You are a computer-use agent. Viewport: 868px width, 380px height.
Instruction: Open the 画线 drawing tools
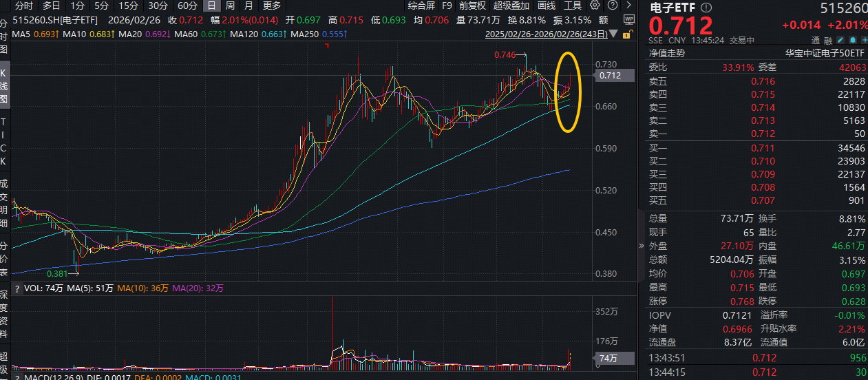tap(547, 6)
